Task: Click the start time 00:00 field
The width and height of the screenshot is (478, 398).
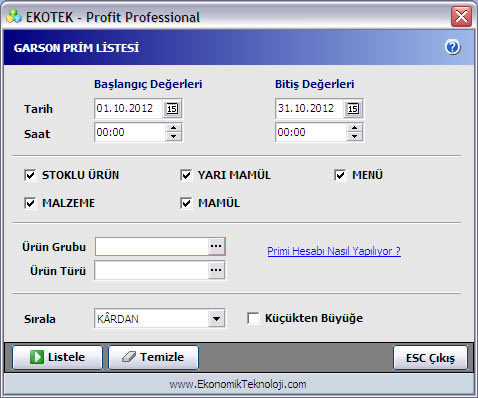Action: pos(130,132)
